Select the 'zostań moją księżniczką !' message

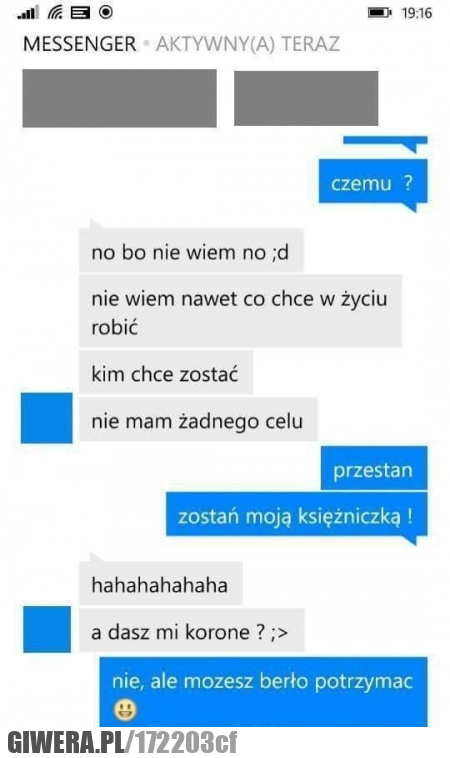[296, 515]
